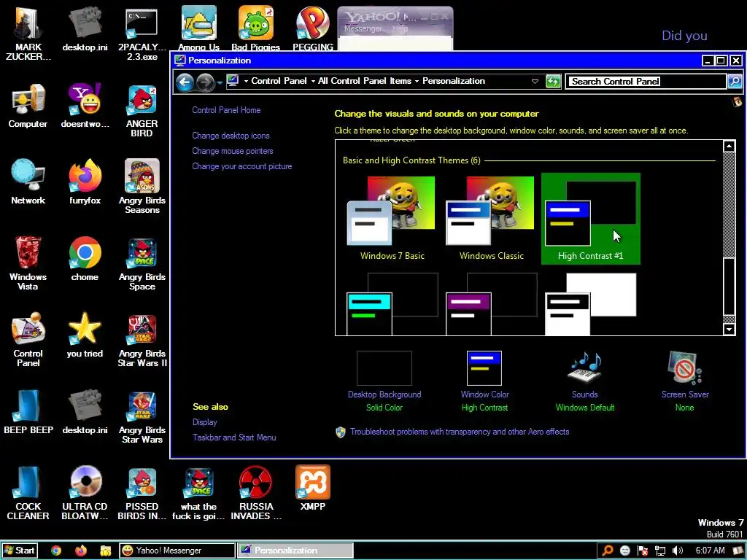
Task: Select the High Contrast White theme thumbnail
Action: [x=591, y=304]
